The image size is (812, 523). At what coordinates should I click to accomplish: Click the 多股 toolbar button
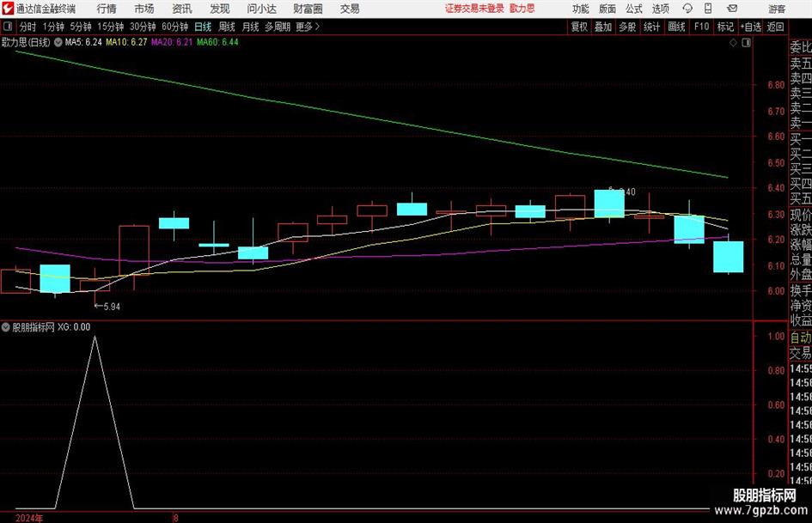click(627, 27)
